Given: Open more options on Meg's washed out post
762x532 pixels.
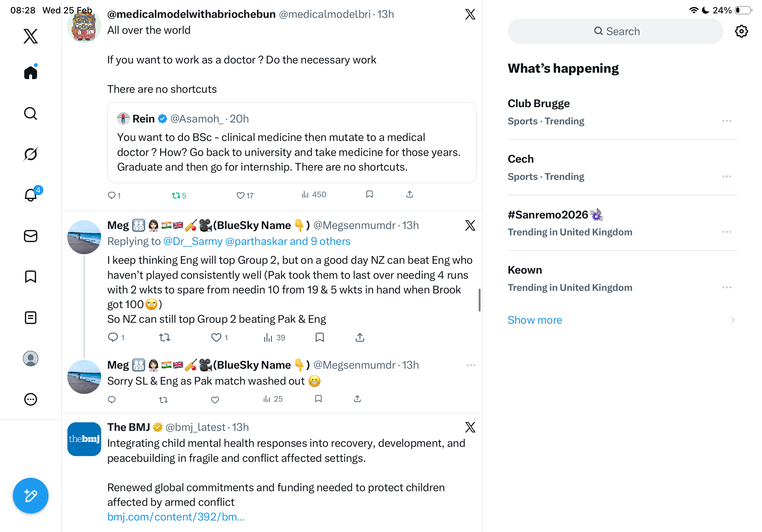Looking at the screenshot, I should [471, 365].
